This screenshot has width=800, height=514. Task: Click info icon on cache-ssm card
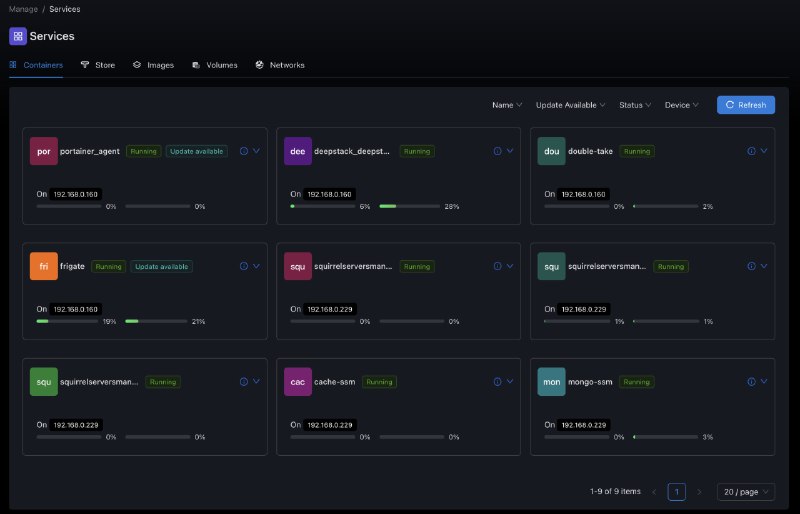[x=498, y=381]
